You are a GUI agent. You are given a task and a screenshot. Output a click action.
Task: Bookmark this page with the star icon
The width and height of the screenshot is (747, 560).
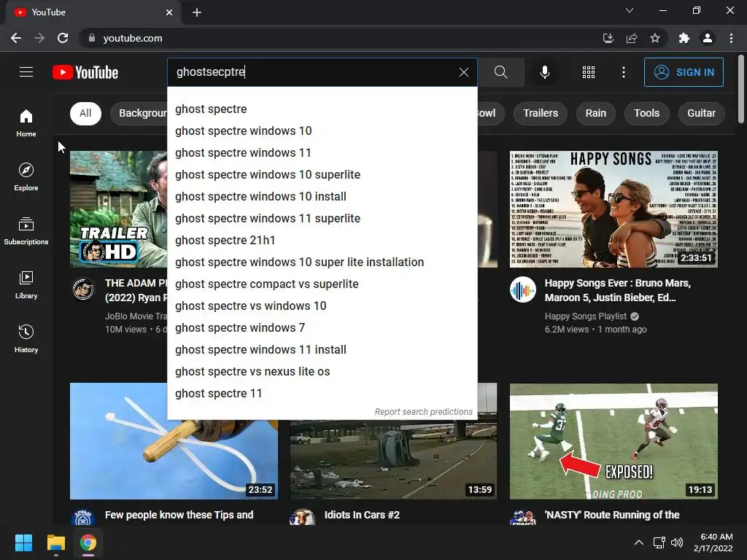click(x=655, y=38)
